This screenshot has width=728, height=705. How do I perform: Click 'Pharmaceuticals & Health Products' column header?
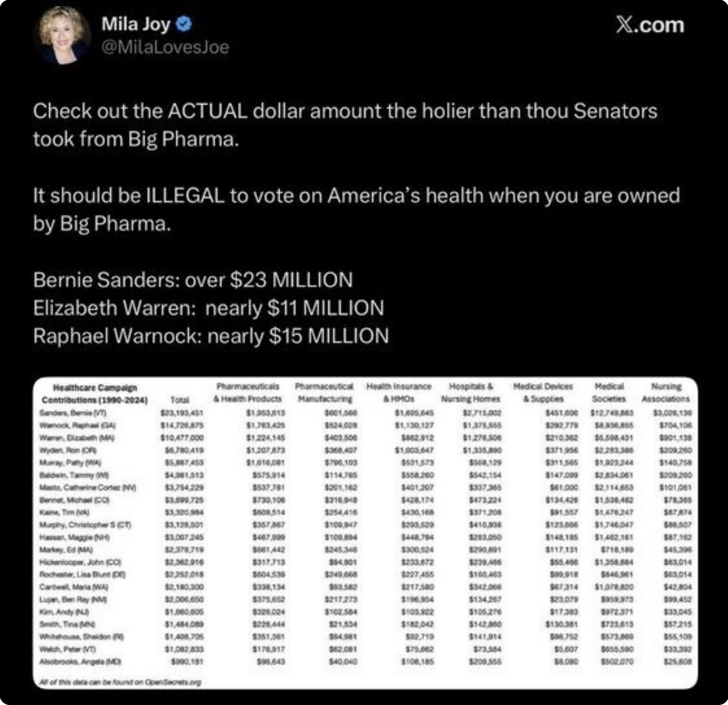tap(247, 393)
